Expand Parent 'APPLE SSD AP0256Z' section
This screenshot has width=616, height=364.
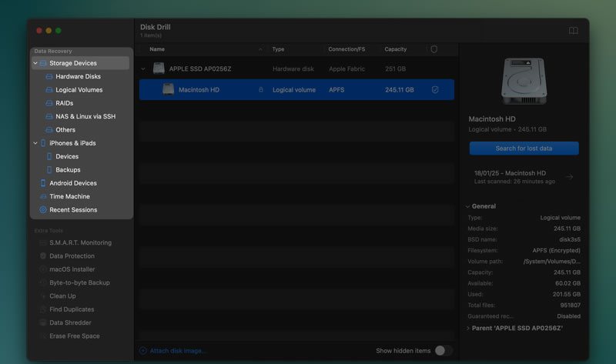click(467, 329)
